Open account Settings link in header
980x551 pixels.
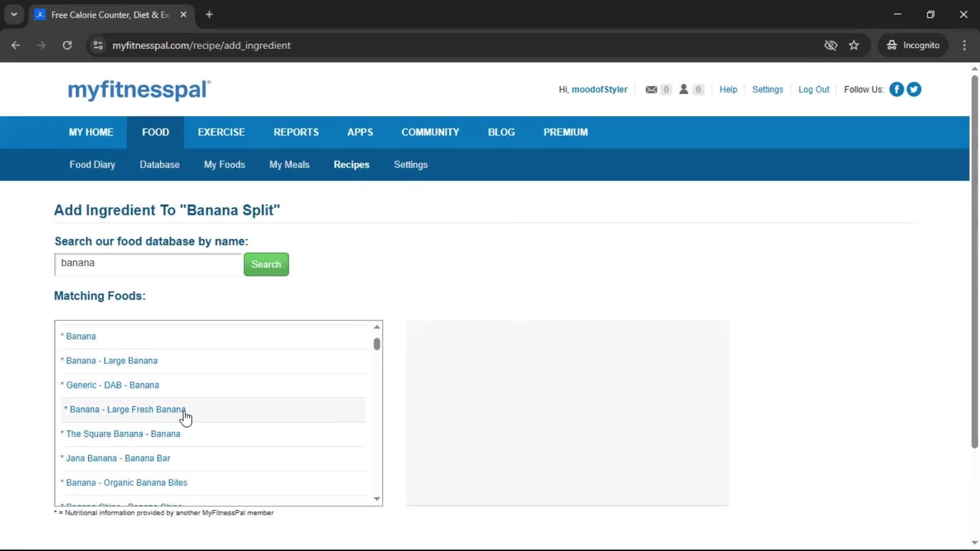[x=768, y=90]
